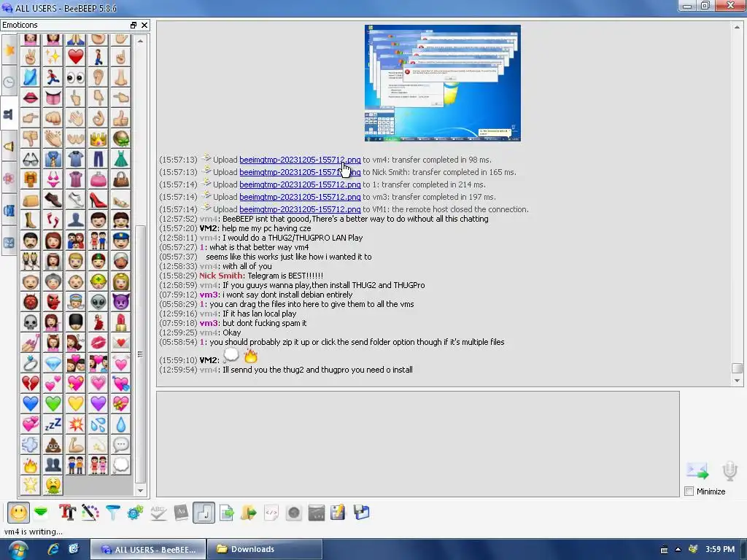
Task: Insert the broken heart emoji
Action: click(30, 384)
